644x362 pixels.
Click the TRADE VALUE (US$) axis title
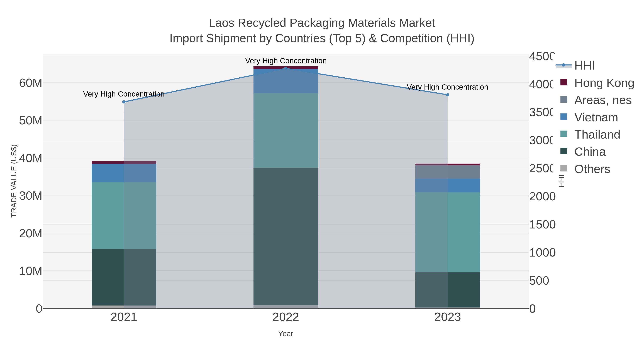point(14,181)
